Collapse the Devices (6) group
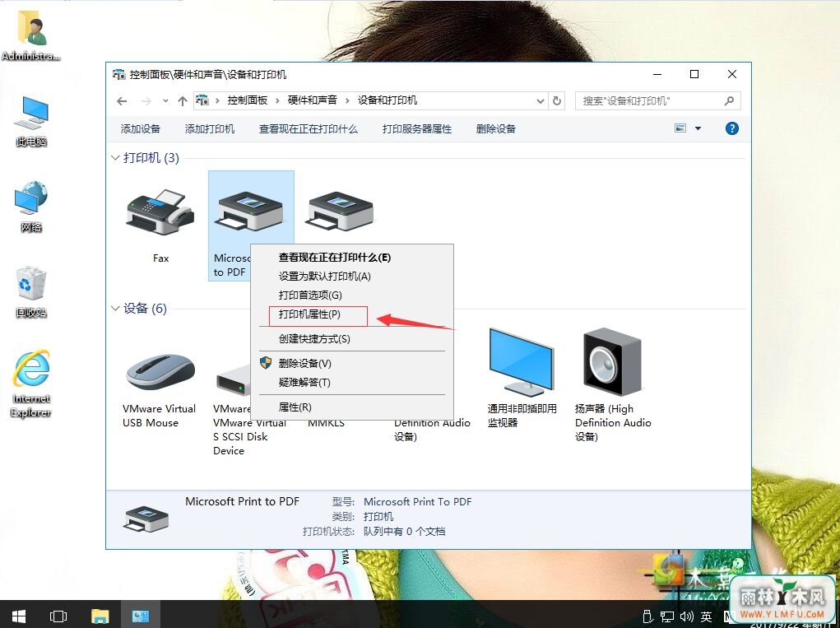The image size is (840, 628). 114,309
